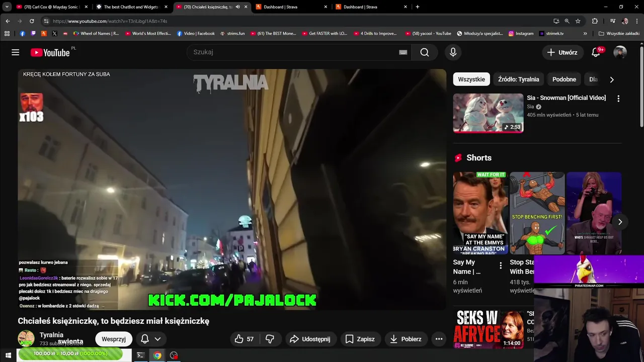Open the Facebook bookmark icon

tap(22, 34)
